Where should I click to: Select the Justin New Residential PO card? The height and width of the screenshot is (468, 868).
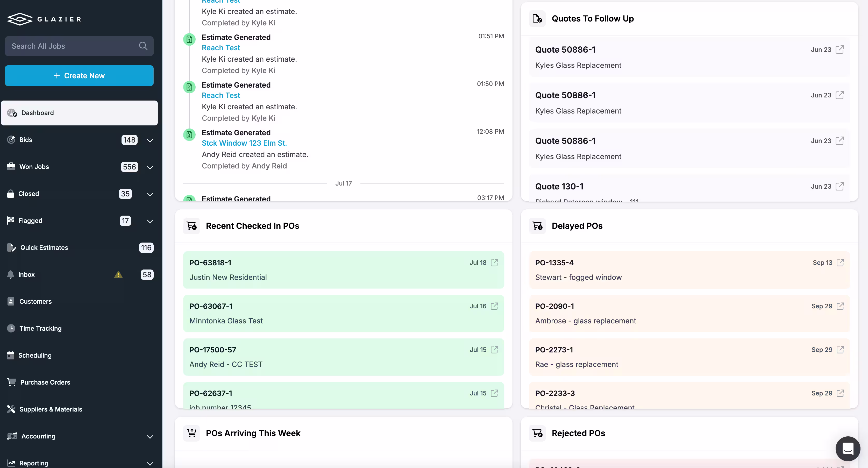tap(343, 270)
